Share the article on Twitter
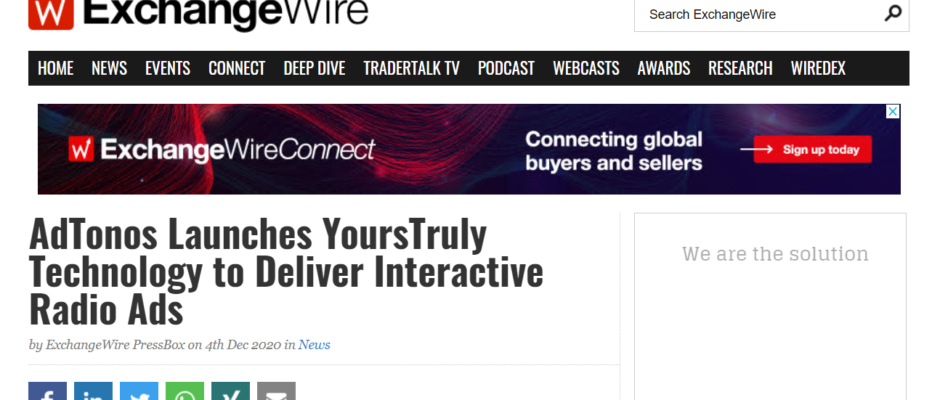This screenshot has height=400, width=940. point(139,392)
